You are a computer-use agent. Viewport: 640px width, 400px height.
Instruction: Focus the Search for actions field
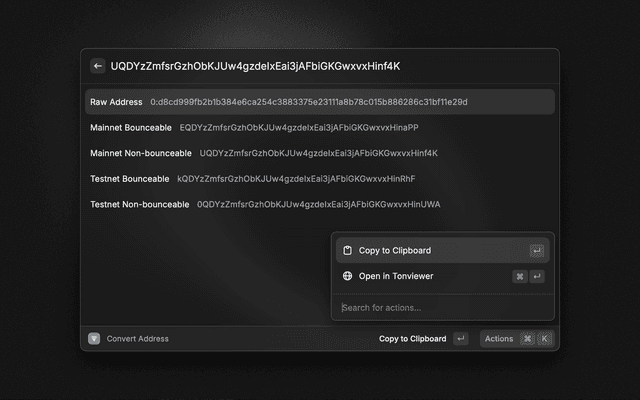(x=440, y=307)
